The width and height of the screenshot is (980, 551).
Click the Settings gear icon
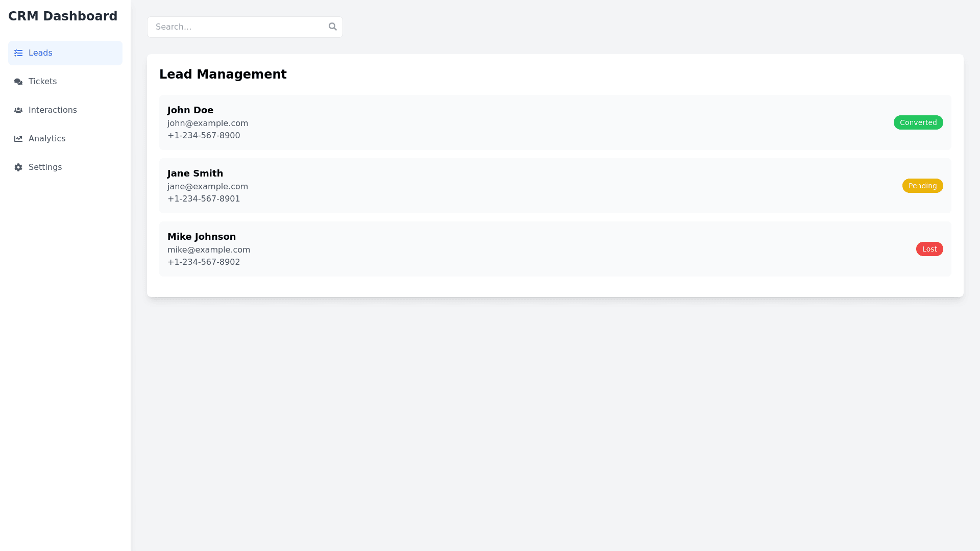click(18, 167)
